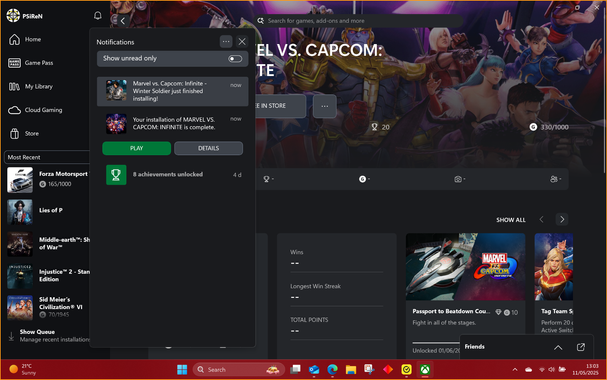This screenshot has height=380, width=607.
Task: Open Windows Start menu
Action: tap(182, 370)
